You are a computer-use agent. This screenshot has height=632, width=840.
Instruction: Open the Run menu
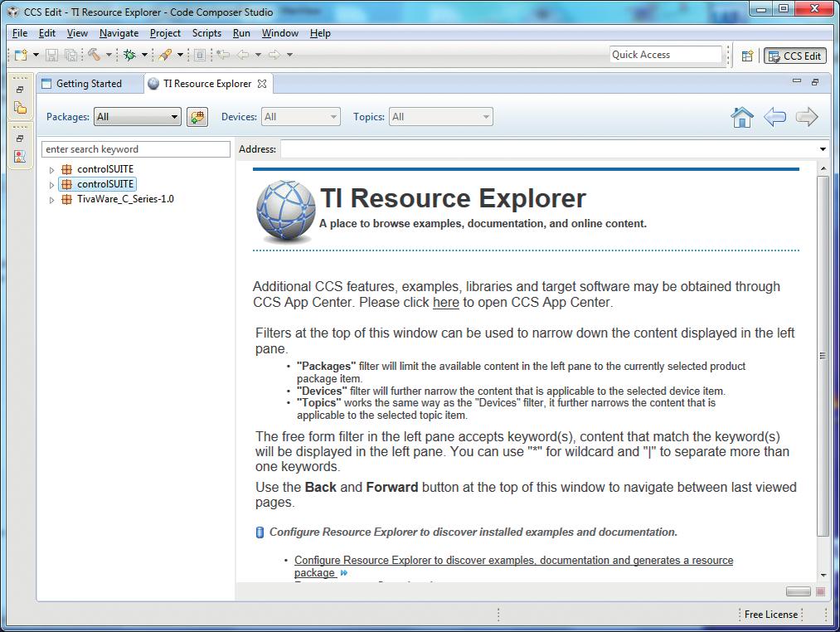[241, 33]
